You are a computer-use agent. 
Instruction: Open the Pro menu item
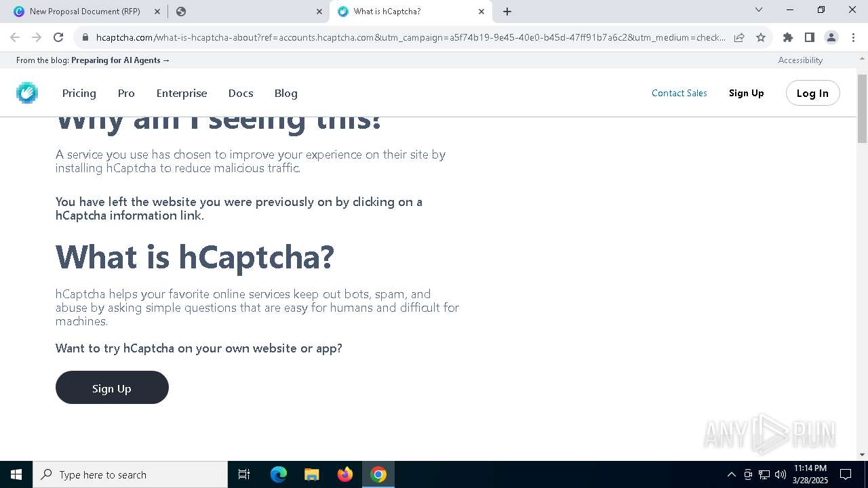(x=126, y=93)
